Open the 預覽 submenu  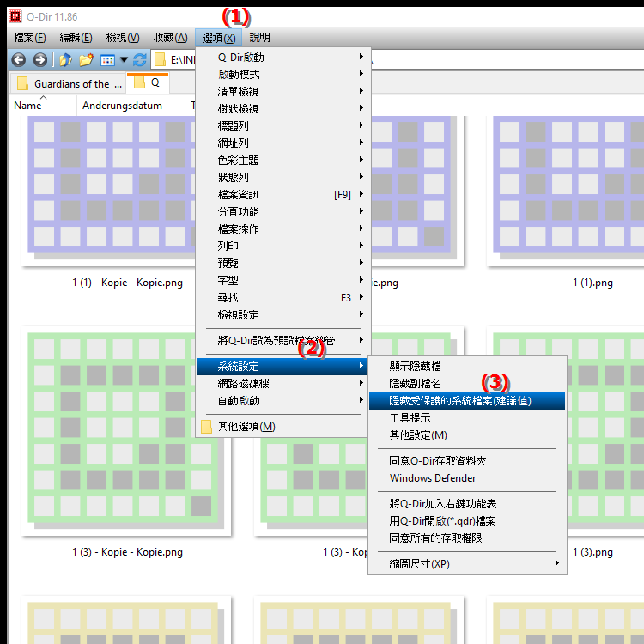[283, 264]
